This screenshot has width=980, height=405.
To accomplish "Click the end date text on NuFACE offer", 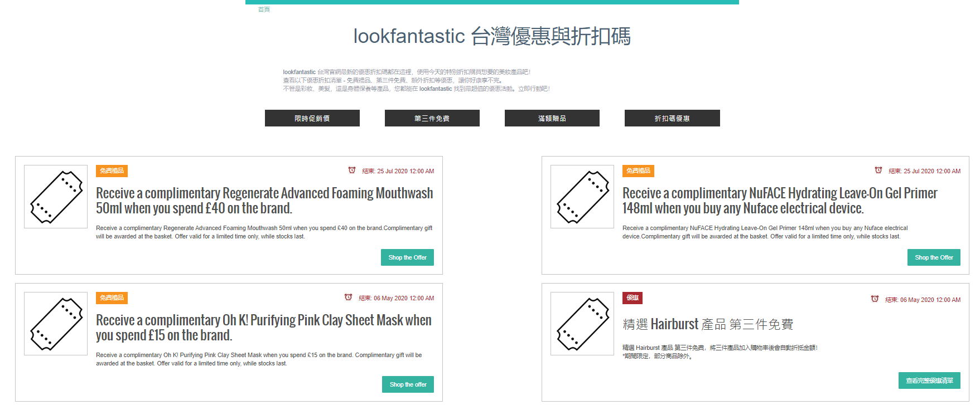I will 925,172.
